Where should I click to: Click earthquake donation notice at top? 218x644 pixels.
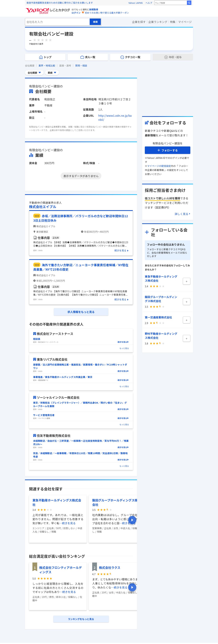[x=60, y=3]
